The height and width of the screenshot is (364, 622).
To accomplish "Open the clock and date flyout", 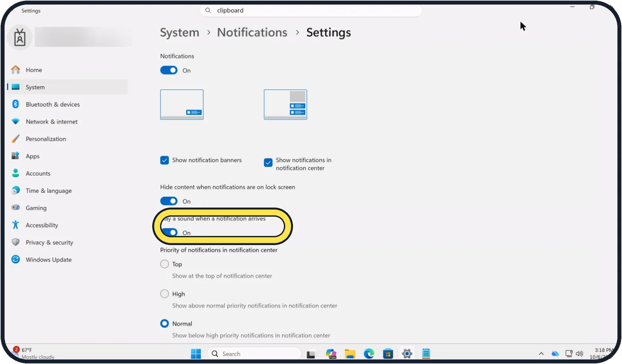I will point(603,354).
